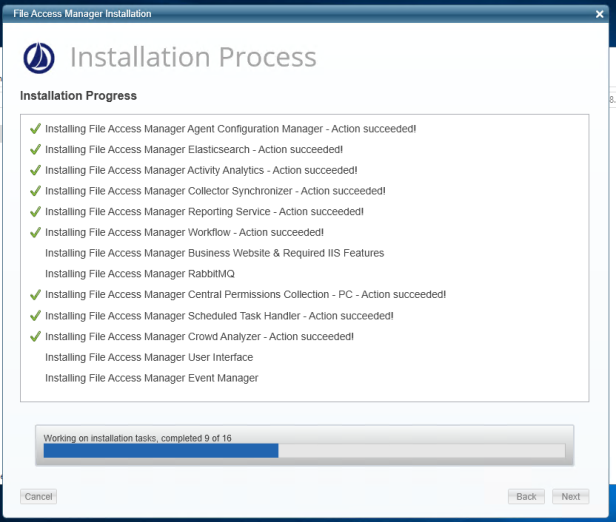Click the Workflow green checkmark icon

click(x=35, y=232)
